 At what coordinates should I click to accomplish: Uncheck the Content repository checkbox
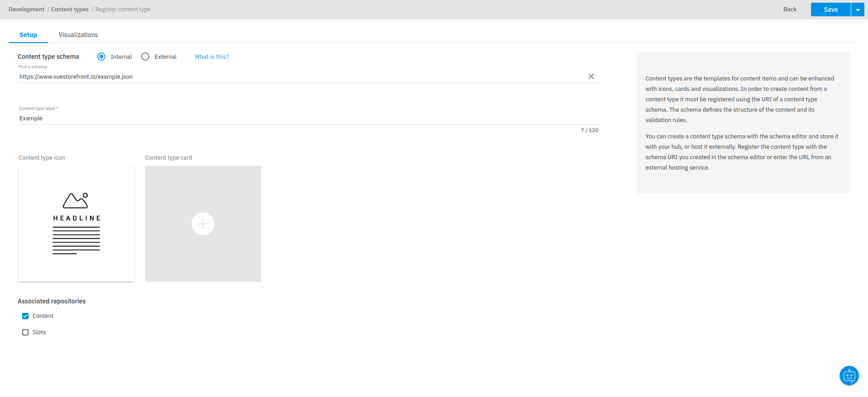(25, 316)
